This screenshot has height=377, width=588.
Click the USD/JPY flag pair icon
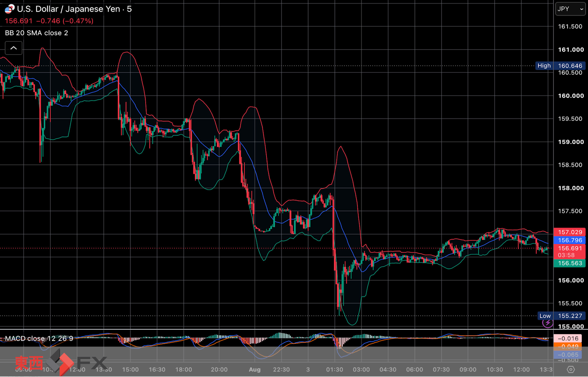(9, 9)
